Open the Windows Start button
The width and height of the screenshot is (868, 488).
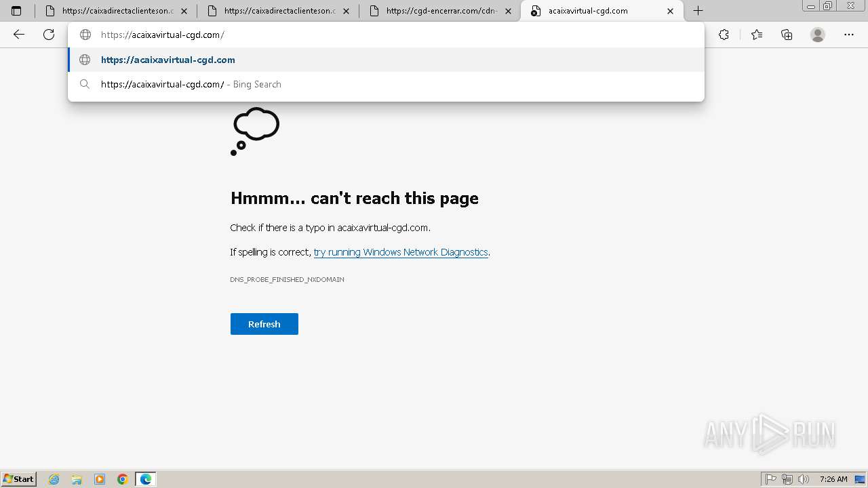pos(19,479)
